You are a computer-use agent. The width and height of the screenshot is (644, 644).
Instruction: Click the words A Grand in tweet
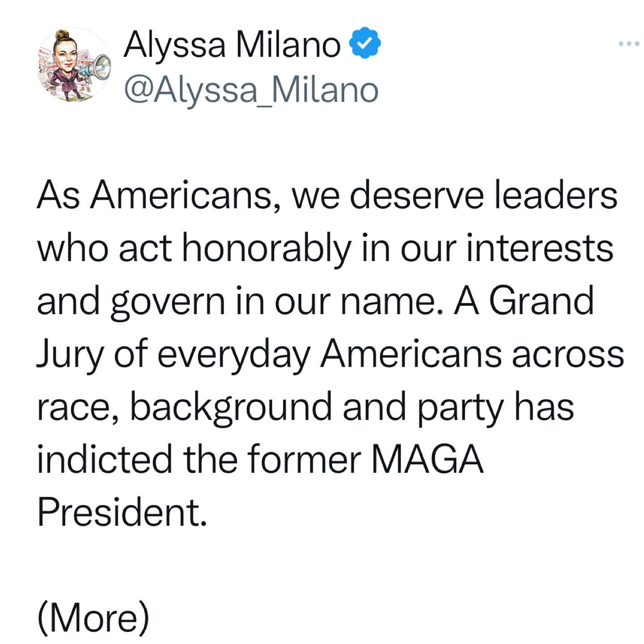[x=524, y=301]
